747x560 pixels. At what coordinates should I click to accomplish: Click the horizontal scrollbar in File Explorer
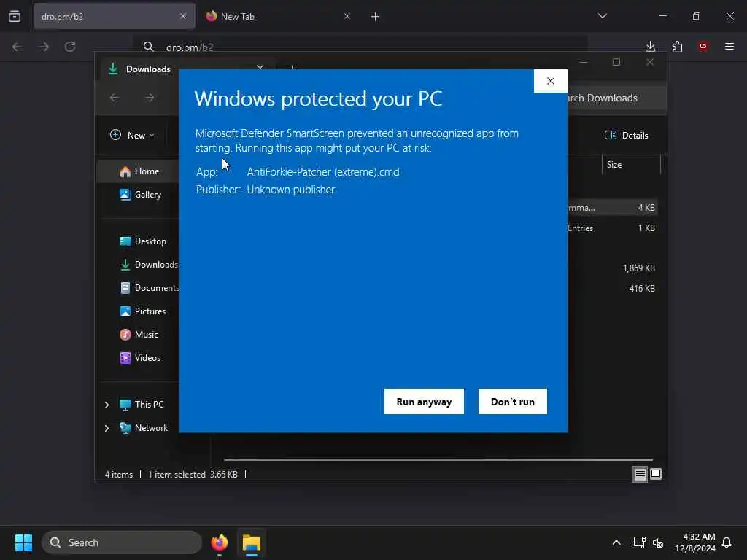(438, 460)
